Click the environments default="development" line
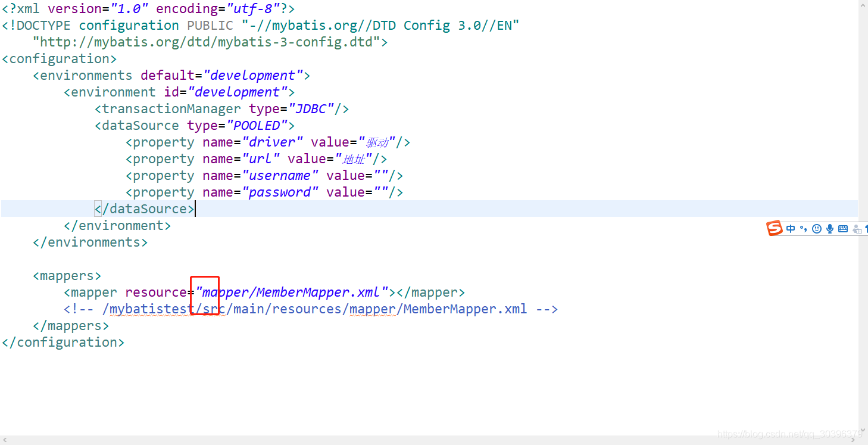868x445 pixels. (x=171, y=76)
